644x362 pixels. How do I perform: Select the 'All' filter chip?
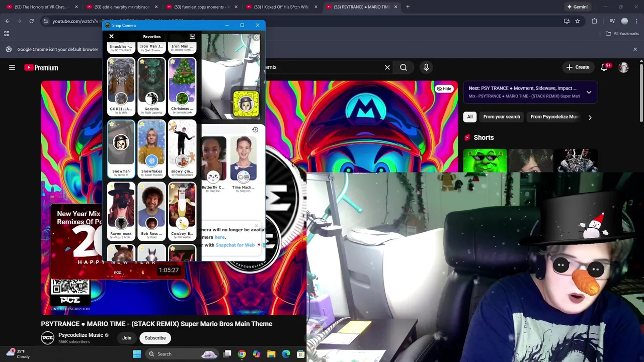[x=470, y=117]
